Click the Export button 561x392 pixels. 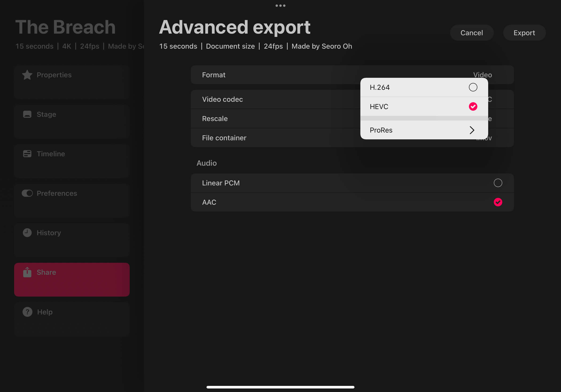(x=524, y=32)
